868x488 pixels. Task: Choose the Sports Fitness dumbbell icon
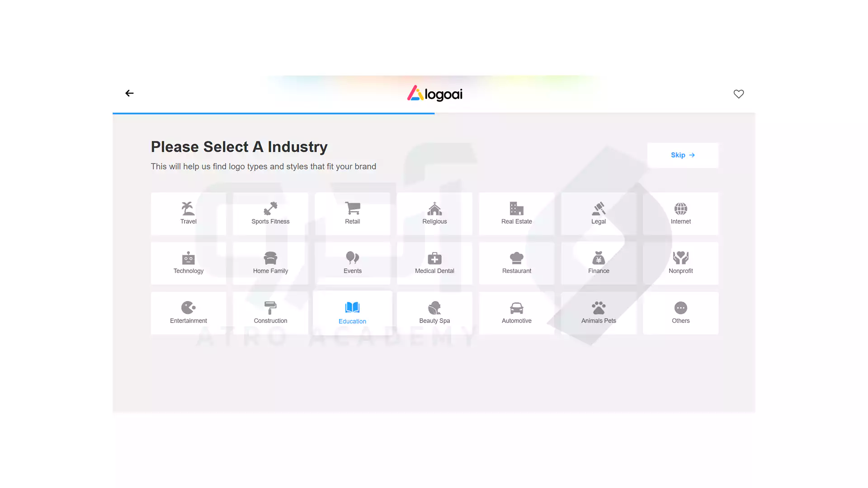tap(270, 209)
